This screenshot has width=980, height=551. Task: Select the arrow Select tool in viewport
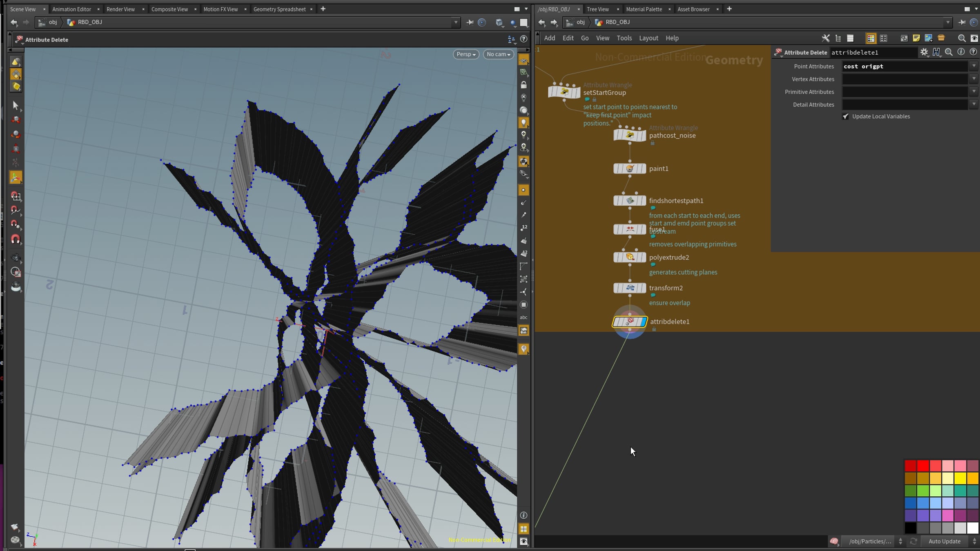[x=16, y=106]
